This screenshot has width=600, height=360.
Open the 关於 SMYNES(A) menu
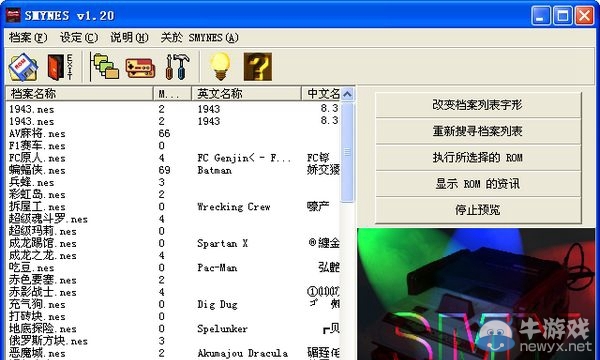pos(199,37)
